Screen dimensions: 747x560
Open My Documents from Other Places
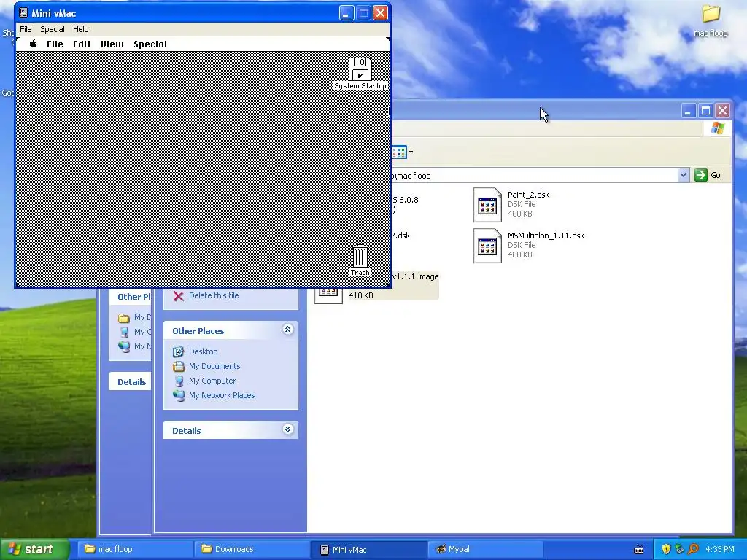coord(214,366)
